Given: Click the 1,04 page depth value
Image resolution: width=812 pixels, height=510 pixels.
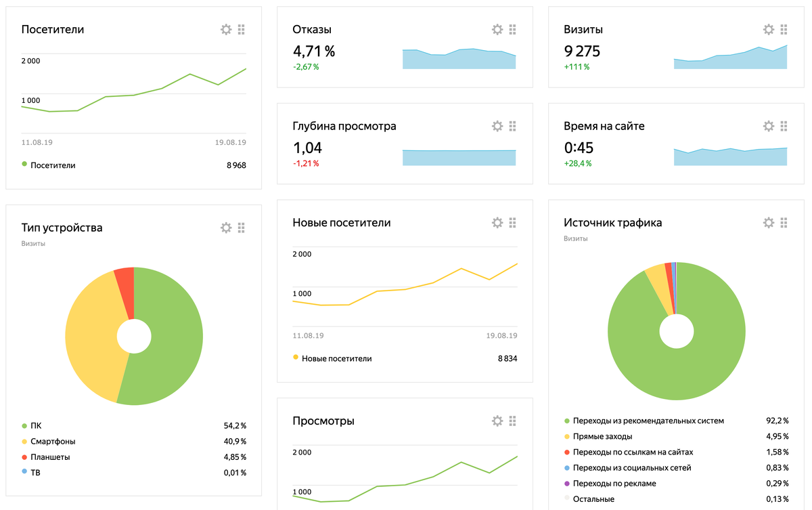Looking at the screenshot, I should click(307, 148).
